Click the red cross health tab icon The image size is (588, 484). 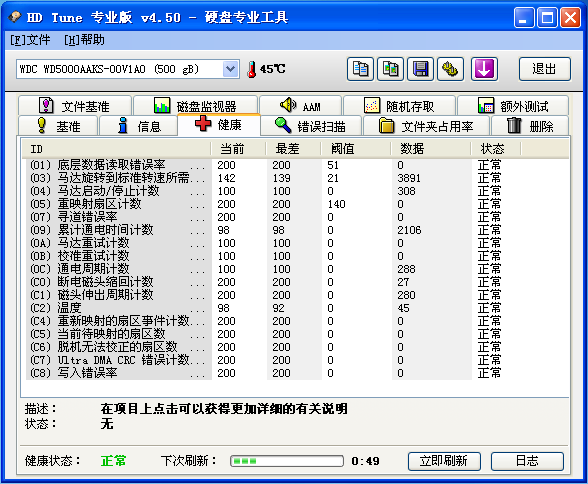[203, 123]
